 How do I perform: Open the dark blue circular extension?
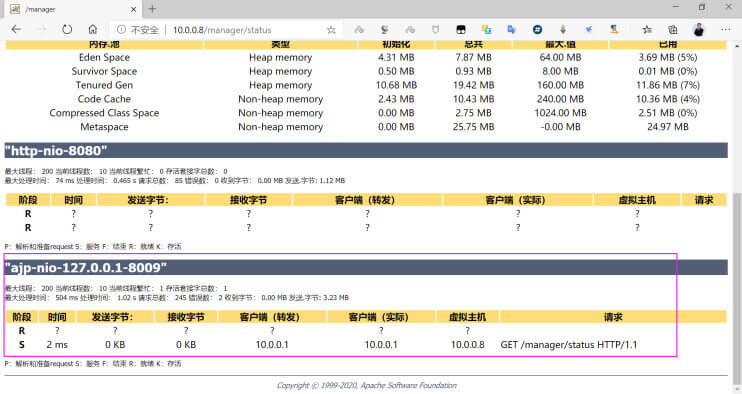(x=537, y=30)
